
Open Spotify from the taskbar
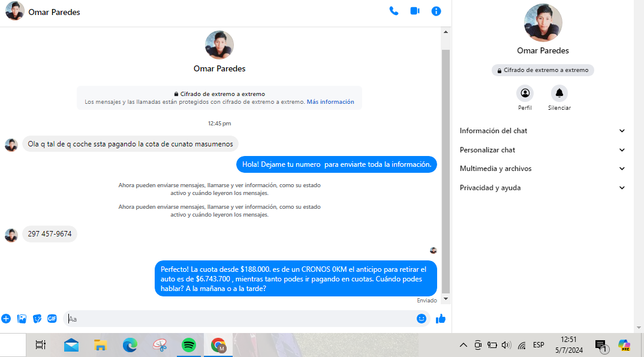click(189, 345)
